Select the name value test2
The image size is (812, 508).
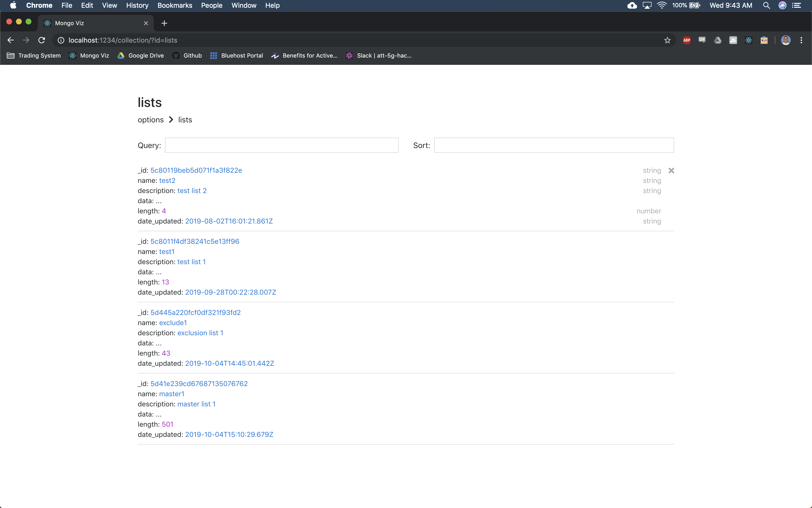click(167, 181)
